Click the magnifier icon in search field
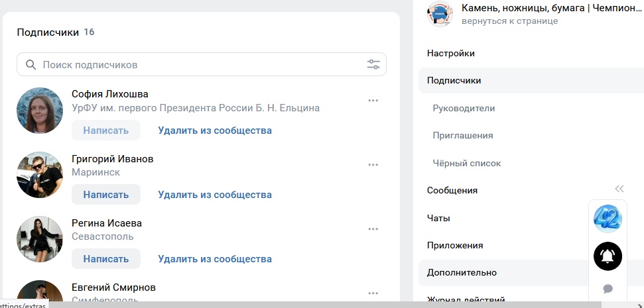644x308 pixels. point(31,65)
